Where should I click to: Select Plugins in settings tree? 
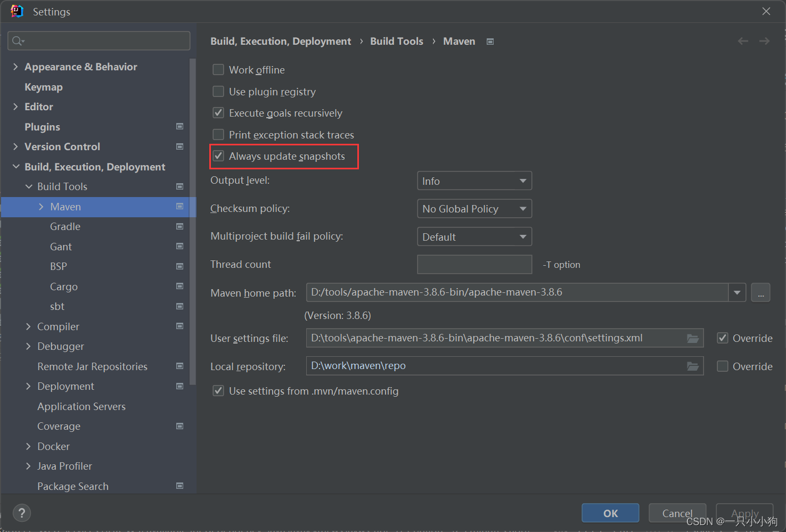tap(42, 127)
